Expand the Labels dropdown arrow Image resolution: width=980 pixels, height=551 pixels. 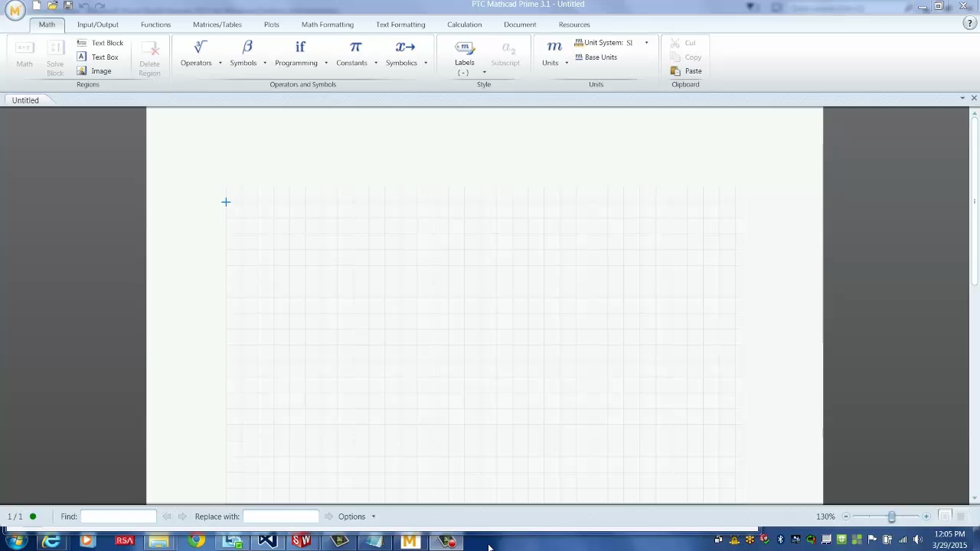tap(484, 73)
